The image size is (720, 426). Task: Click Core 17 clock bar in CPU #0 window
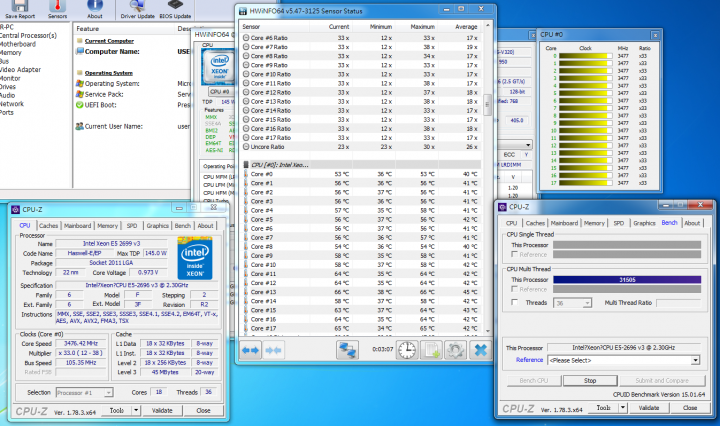585,183
